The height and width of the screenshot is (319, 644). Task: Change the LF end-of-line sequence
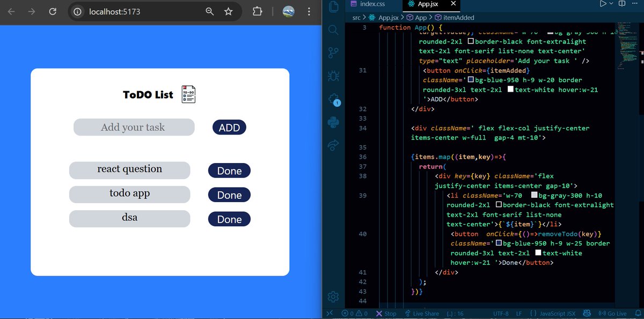519,314
